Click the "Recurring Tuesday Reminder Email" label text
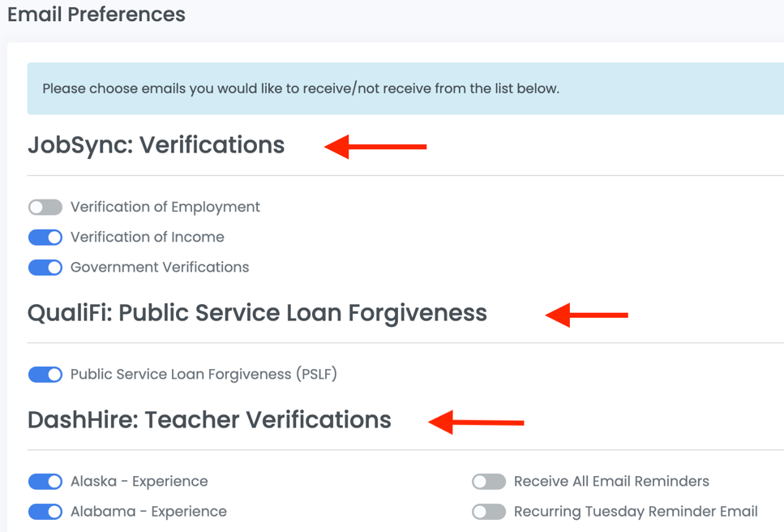784x532 pixels. [x=636, y=511]
